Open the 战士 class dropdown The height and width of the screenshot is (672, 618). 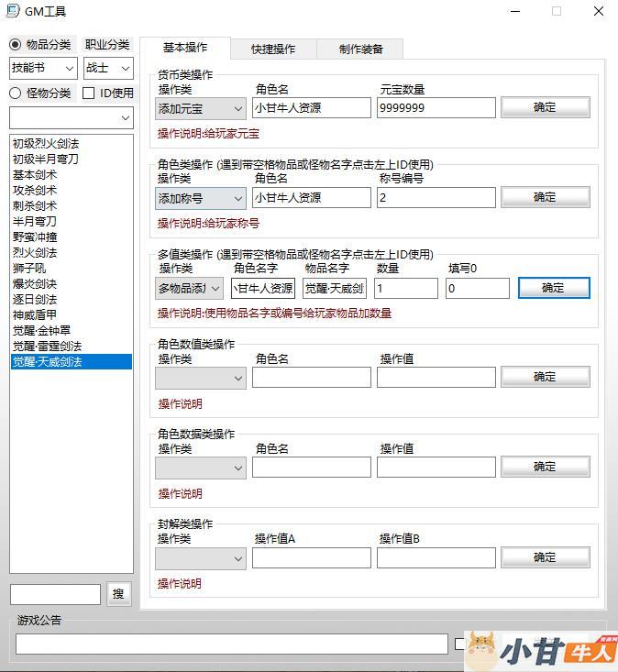point(108,68)
